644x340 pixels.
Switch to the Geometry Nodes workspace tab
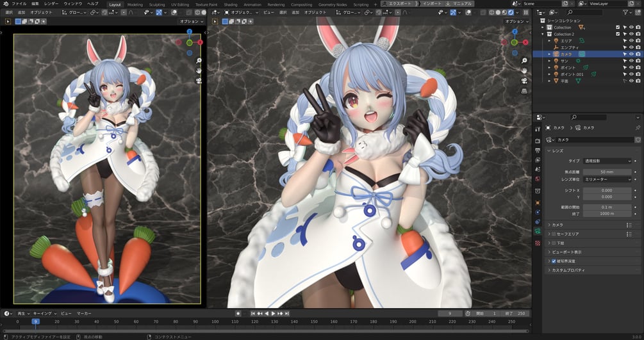(333, 4)
